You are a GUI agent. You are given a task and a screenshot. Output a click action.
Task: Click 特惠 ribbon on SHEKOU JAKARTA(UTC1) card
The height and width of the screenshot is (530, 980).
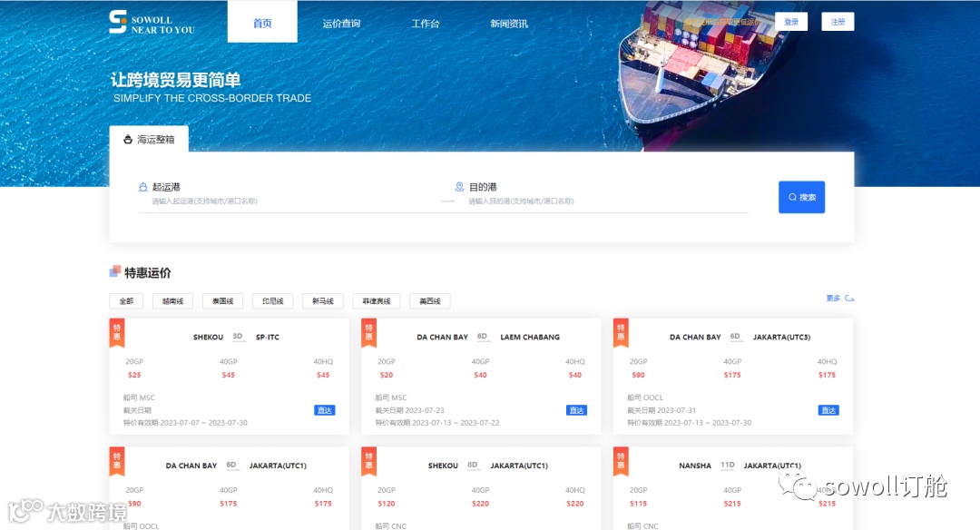point(368,461)
